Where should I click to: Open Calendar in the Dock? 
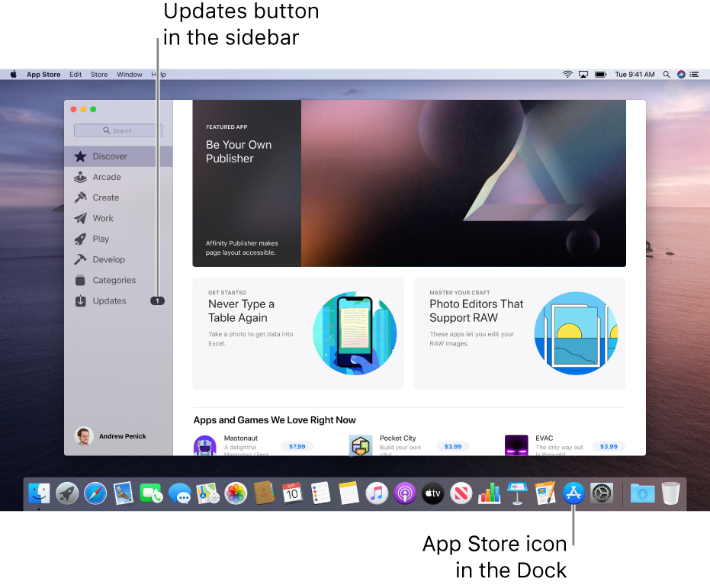tap(292, 493)
